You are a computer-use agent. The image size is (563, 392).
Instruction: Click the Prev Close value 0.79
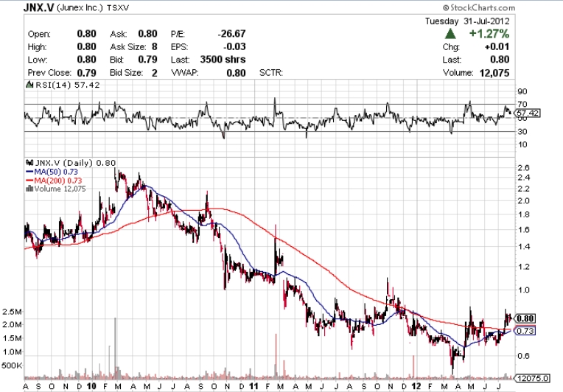tap(86, 73)
